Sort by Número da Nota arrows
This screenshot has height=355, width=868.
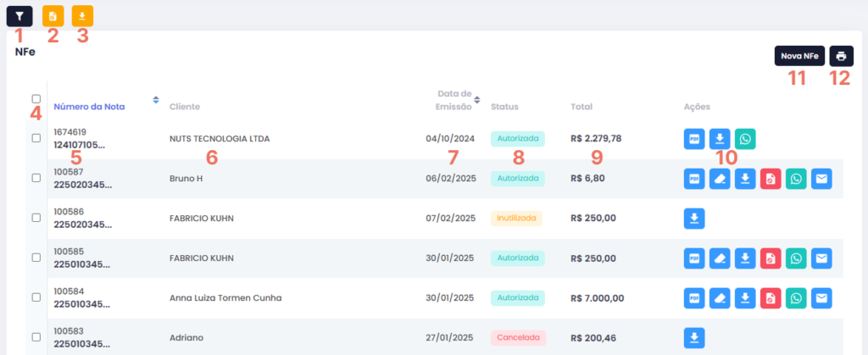(x=155, y=100)
